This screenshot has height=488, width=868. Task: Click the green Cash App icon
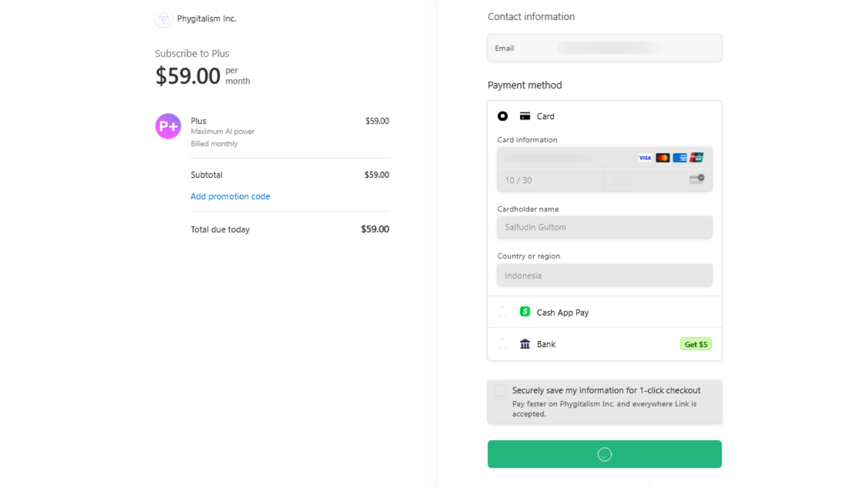(525, 312)
